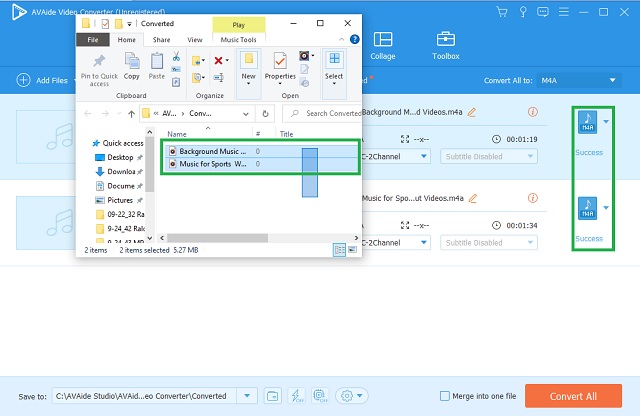This screenshot has height=416, width=640.
Task: Toggle the lightning acceleration icon
Action: pos(296,396)
